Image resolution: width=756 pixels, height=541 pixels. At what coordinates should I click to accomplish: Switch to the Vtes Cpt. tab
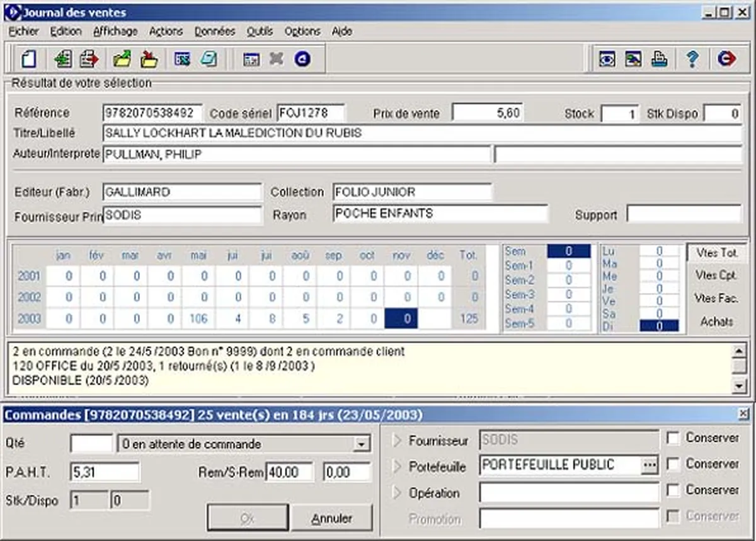tap(716, 276)
